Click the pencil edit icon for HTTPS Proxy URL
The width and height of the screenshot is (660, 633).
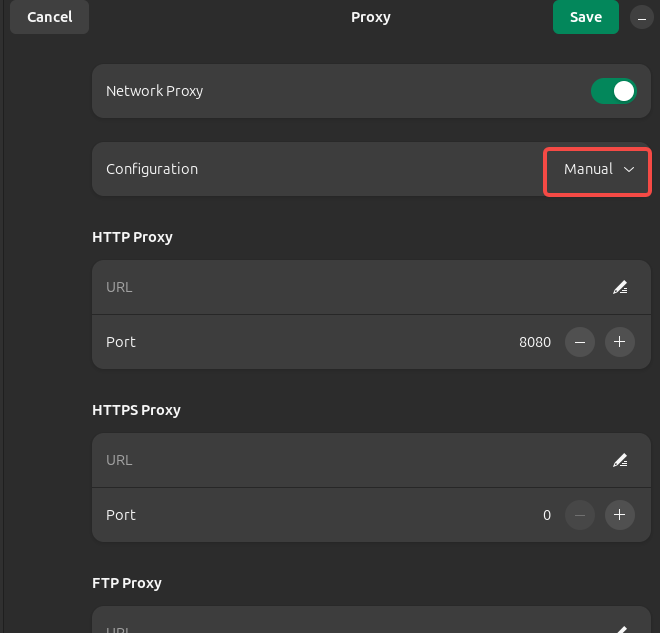pyautogui.click(x=620, y=461)
